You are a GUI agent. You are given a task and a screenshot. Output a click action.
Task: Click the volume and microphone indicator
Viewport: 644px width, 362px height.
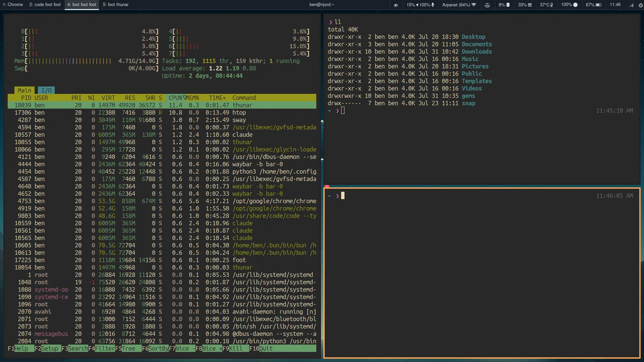[420, 5]
